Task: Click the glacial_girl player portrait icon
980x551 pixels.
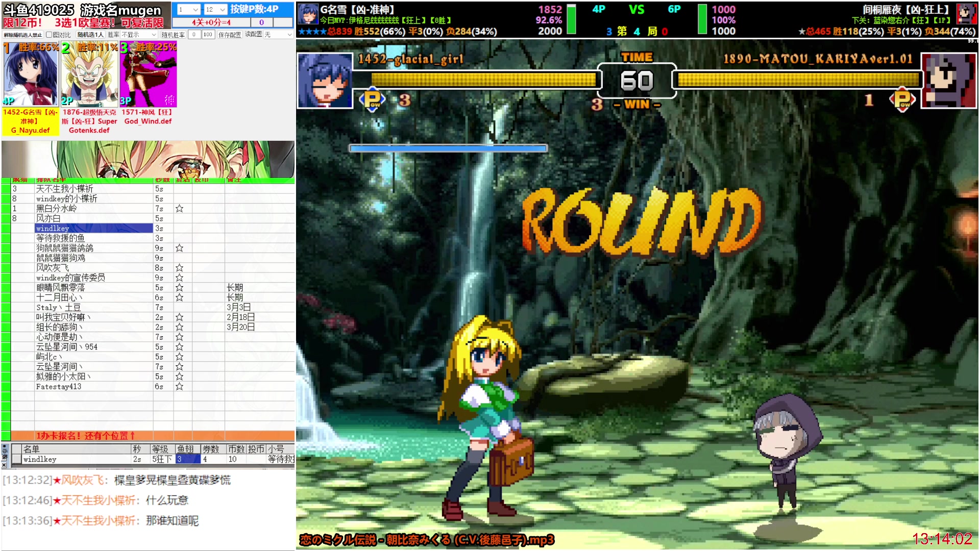Action: pos(325,81)
